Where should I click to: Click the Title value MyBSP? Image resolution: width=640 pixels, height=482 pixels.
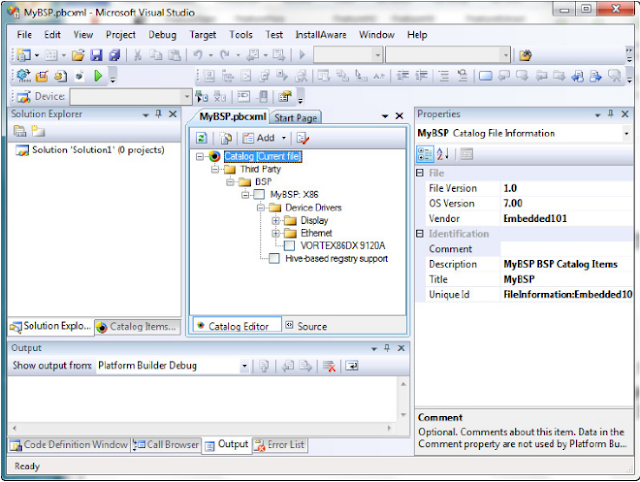519,280
